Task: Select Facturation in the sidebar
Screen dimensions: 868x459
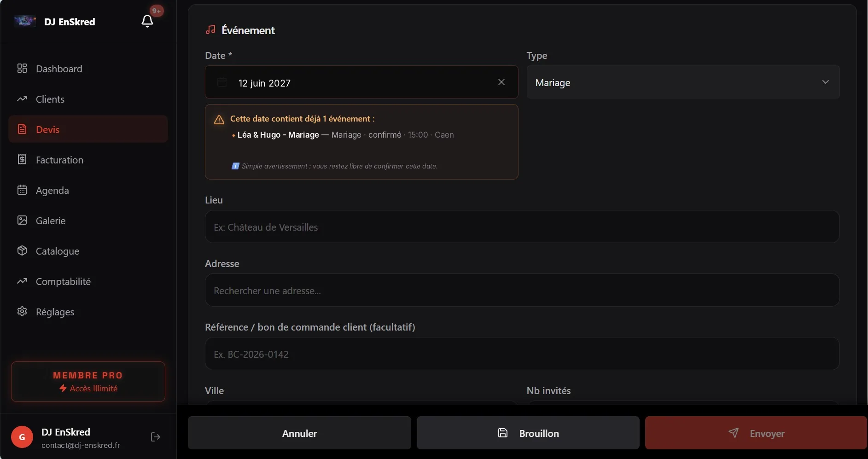Action: pyautogui.click(x=88, y=160)
